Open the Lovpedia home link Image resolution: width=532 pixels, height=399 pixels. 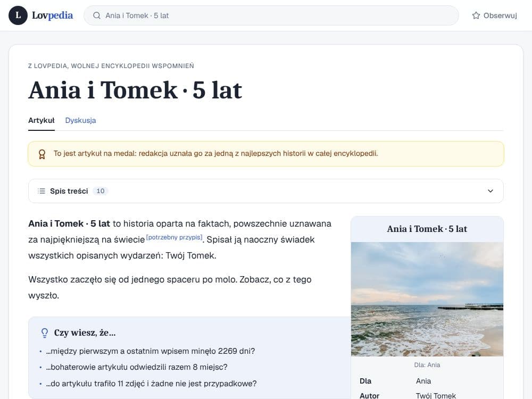[41, 15]
